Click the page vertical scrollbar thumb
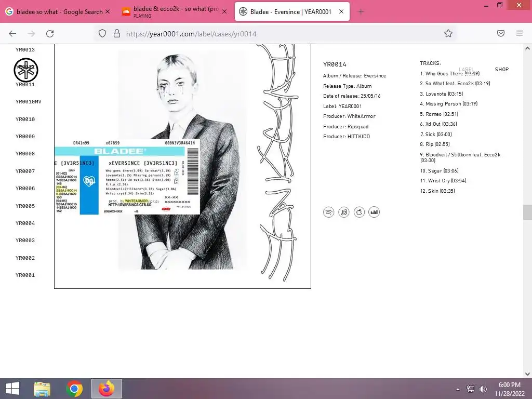The height and width of the screenshot is (399, 532). coord(527,212)
